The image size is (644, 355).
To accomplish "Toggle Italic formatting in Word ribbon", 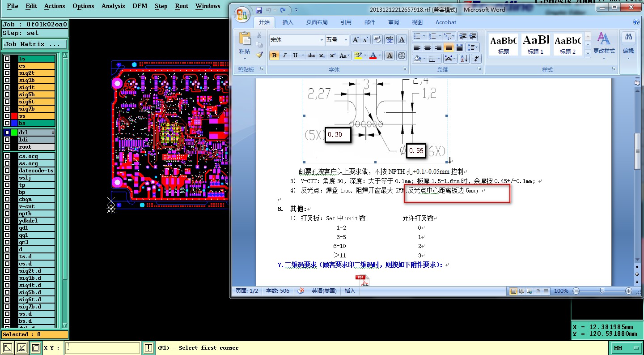I will coord(284,56).
